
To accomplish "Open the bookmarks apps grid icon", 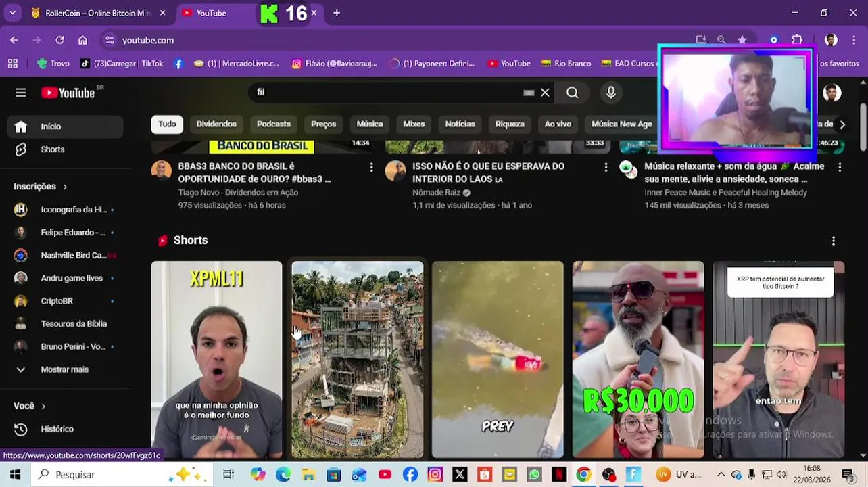I will [12, 64].
